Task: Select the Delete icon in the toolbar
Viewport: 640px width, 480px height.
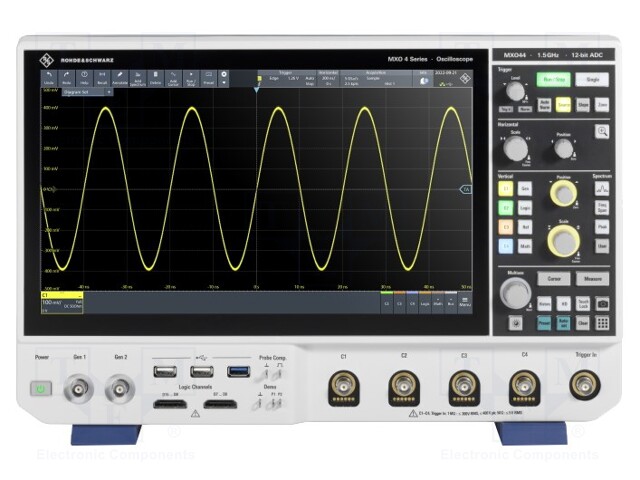Action: (x=155, y=77)
